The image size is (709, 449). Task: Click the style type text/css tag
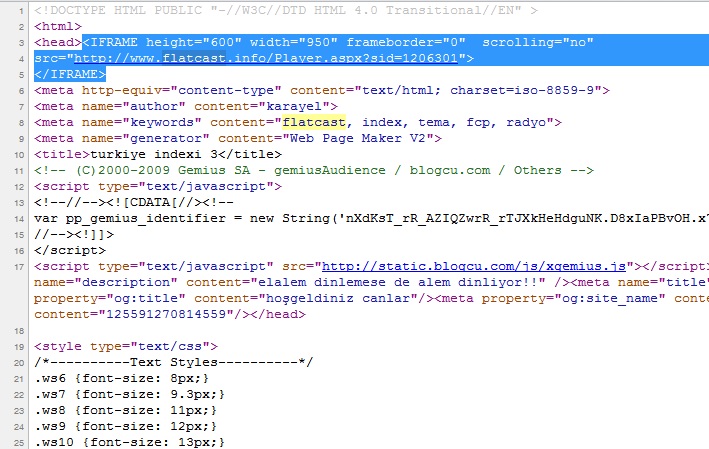(126, 346)
